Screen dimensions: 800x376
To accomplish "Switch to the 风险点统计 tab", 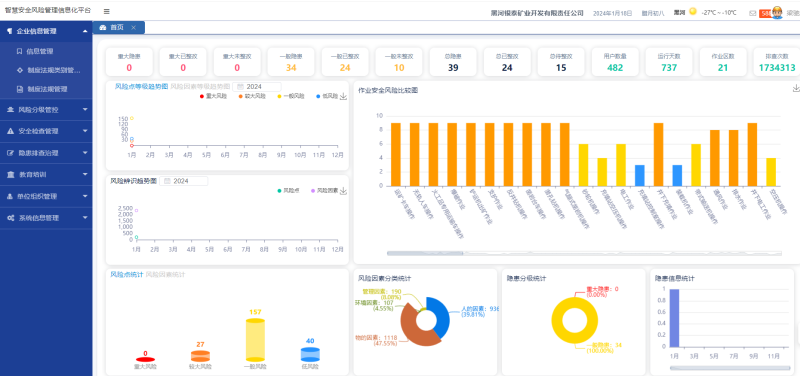I will (127, 274).
